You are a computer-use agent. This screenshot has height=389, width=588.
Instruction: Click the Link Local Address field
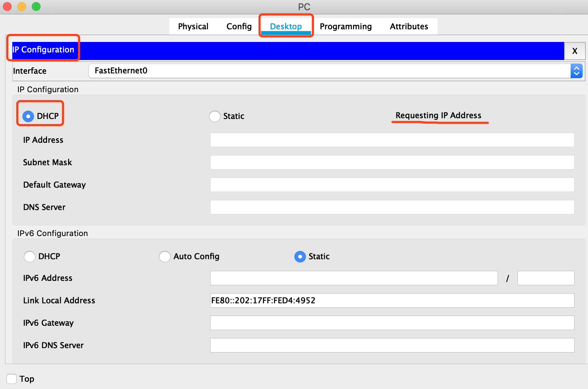click(x=392, y=300)
